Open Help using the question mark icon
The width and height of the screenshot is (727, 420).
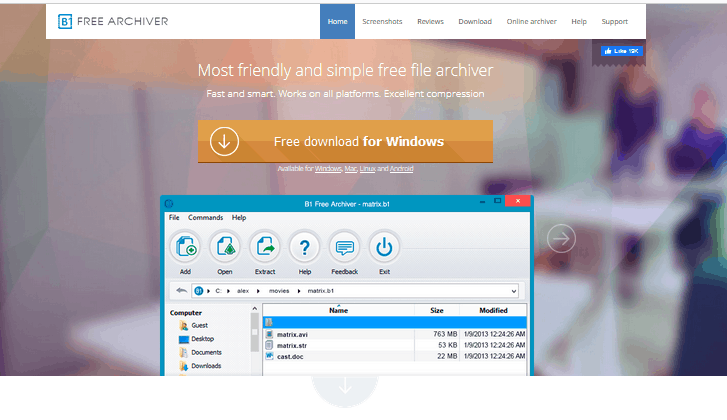(x=305, y=246)
